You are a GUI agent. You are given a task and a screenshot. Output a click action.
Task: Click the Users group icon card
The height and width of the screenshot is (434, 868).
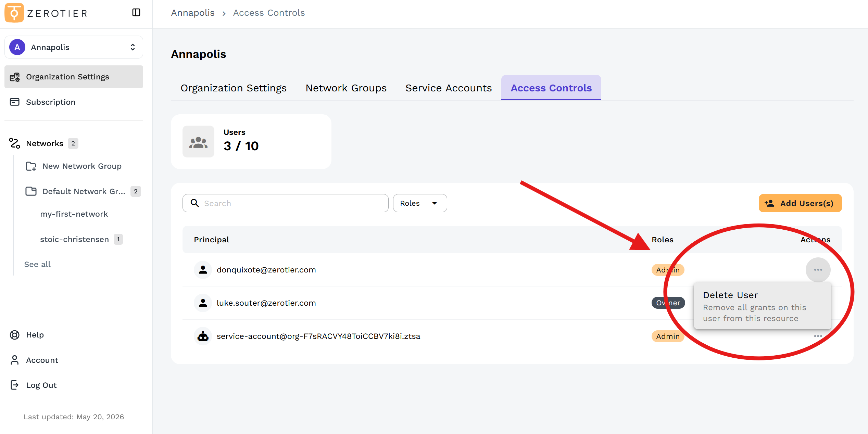coord(198,142)
